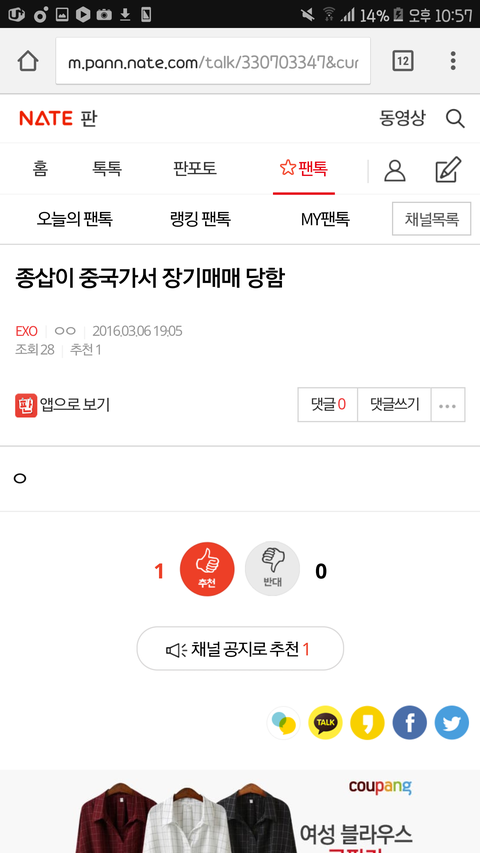The height and width of the screenshot is (853, 480).
Task: Click the red 추천 thumbs-up button
Action: (x=207, y=569)
